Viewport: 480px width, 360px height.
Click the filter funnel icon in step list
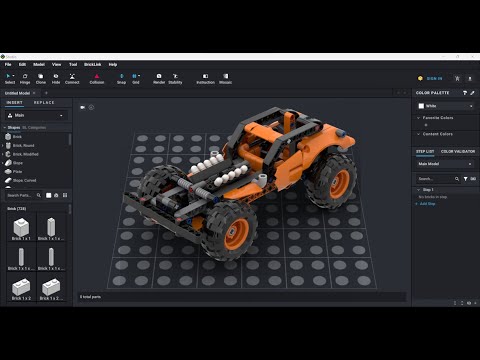tap(466, 179)
